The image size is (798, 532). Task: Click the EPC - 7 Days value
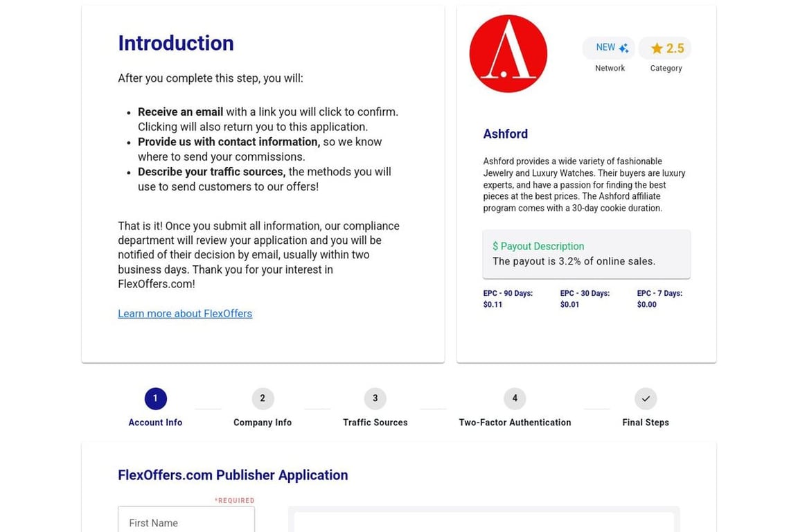[647, 304]
